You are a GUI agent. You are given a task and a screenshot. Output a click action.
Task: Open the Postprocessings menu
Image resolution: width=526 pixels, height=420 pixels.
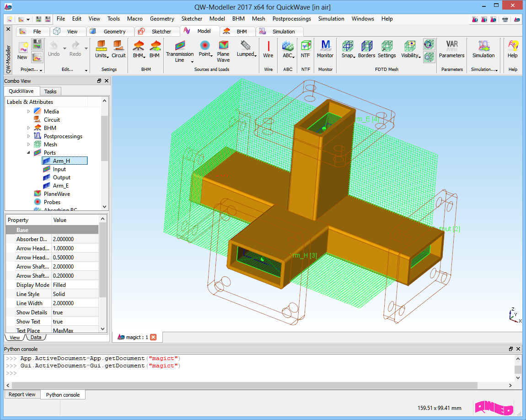(291, 19)
